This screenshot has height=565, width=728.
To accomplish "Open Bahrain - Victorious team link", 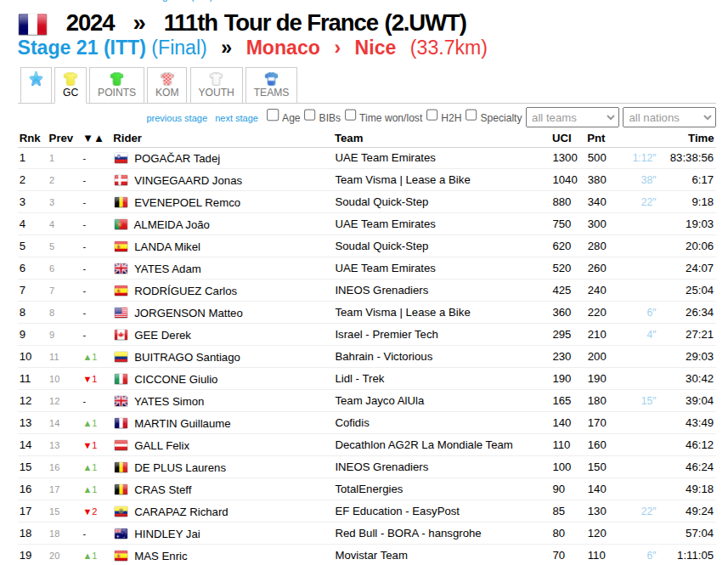I will [x=384, y=357].
